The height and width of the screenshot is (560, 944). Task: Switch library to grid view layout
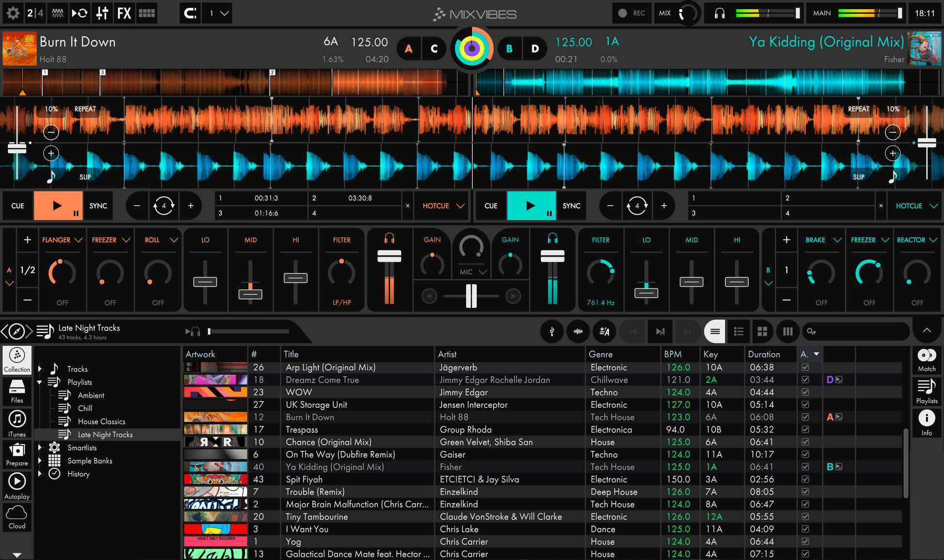coord(763,331)
